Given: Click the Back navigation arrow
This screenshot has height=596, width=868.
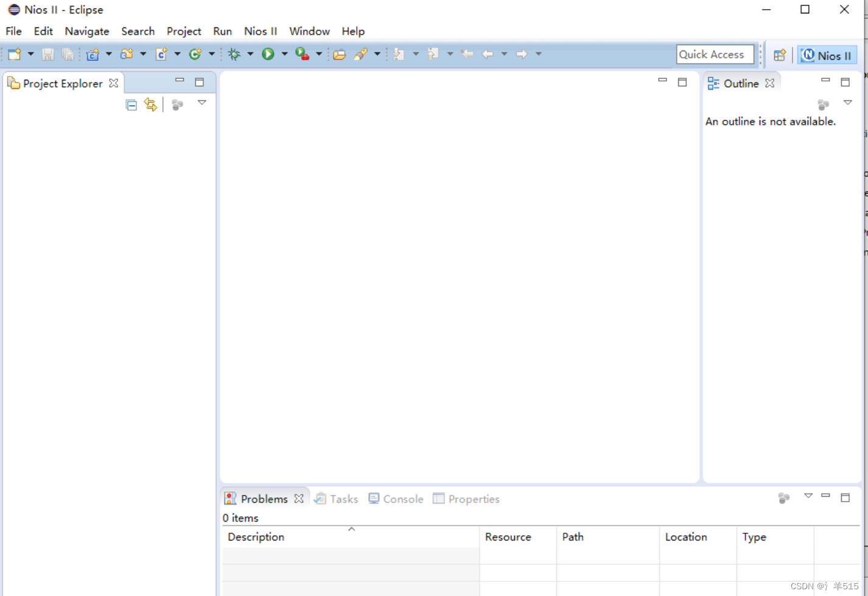Looking at the screenshot, I should (x=488, y=54).
